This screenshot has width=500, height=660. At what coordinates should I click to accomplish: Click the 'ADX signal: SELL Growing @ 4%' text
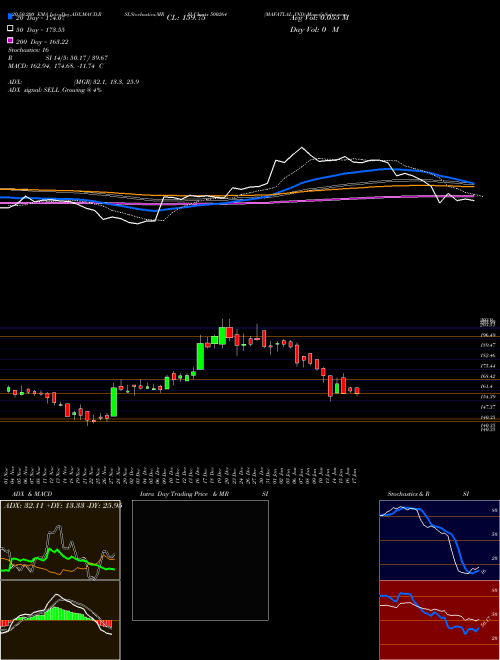55,90
